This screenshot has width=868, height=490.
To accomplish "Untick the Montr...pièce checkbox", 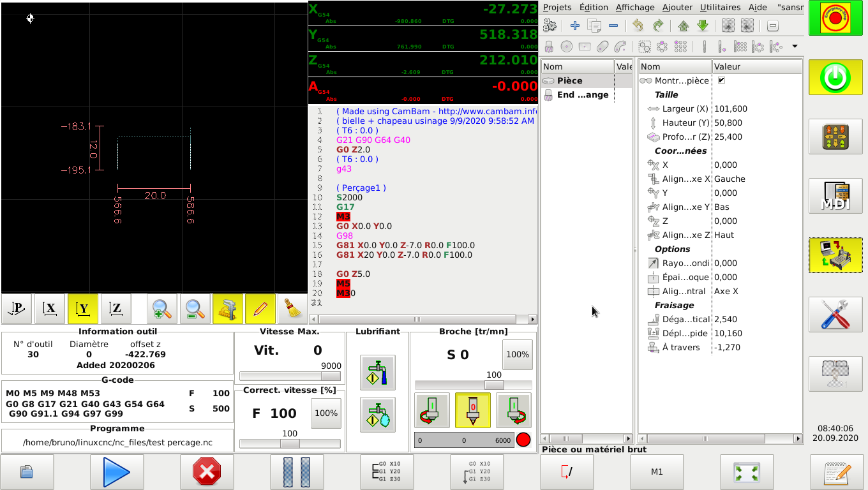I will [721, 80].
